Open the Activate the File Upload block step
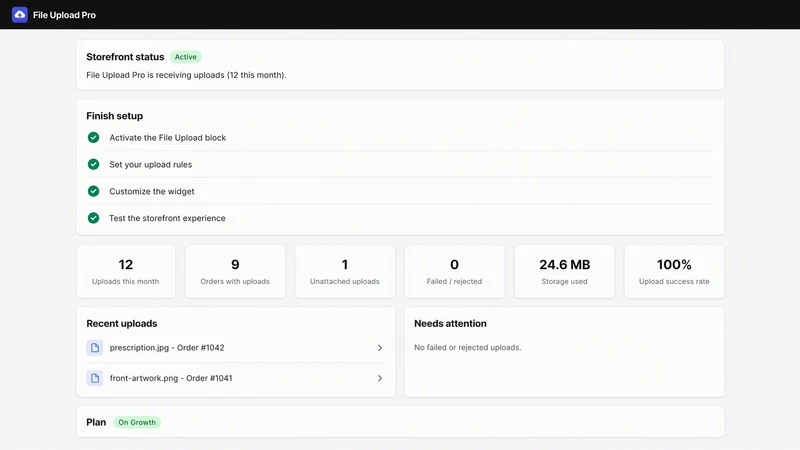The width and height of the screenshot is (800, 450). (x=400, y=138)
